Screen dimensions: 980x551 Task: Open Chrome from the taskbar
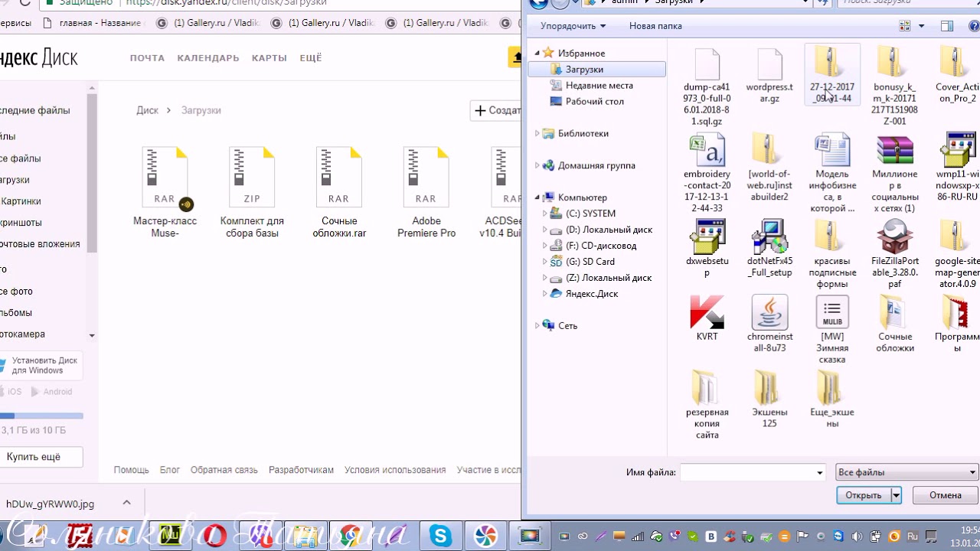coord(351,536)
